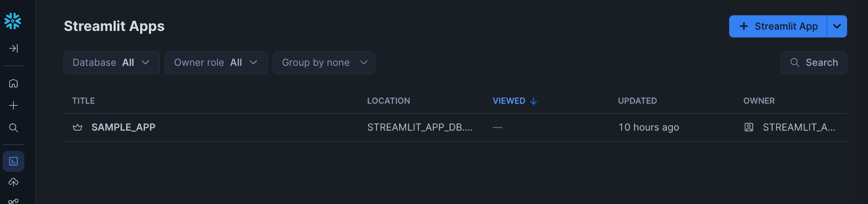Open the Database All filter dropdown
Viewport: 868px width, 204px height.
pos(111,63)
